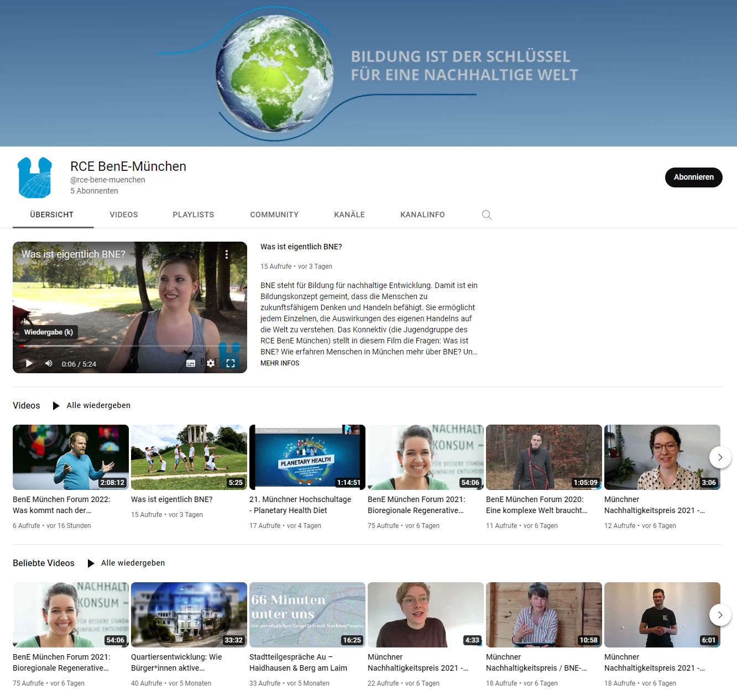View the KANALINFO tab
This screenshot has height=700, width=737.
(x=422, y=215)
